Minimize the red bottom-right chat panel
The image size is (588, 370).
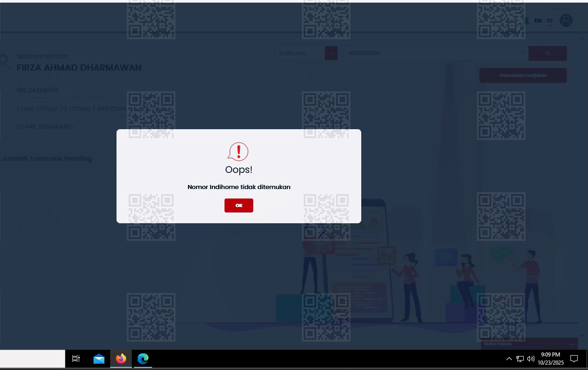click(572, 344)
